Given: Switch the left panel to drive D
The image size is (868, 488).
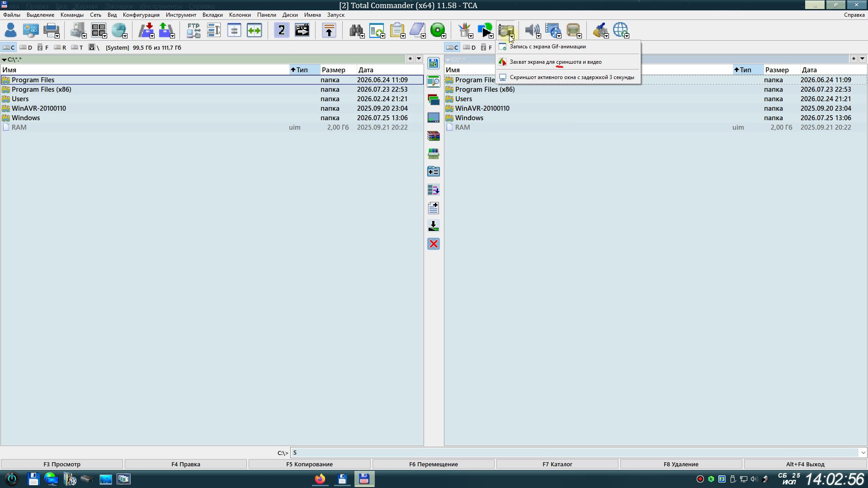Looking at the screenshot, I should (26, 47).
